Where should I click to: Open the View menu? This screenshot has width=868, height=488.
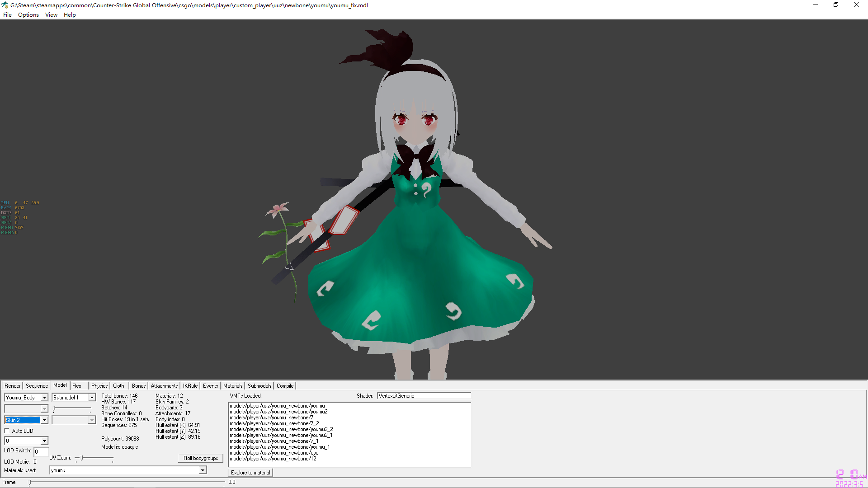click(x=51, y=15)
